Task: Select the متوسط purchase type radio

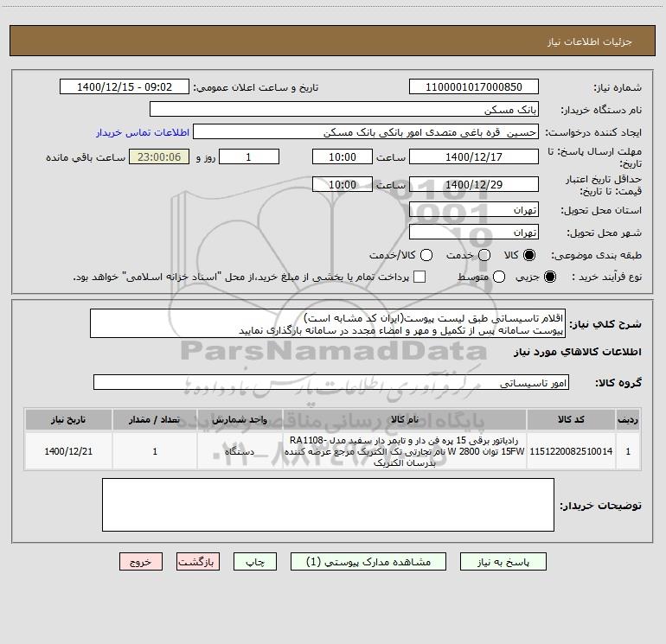Action: (x=499, y=277)
